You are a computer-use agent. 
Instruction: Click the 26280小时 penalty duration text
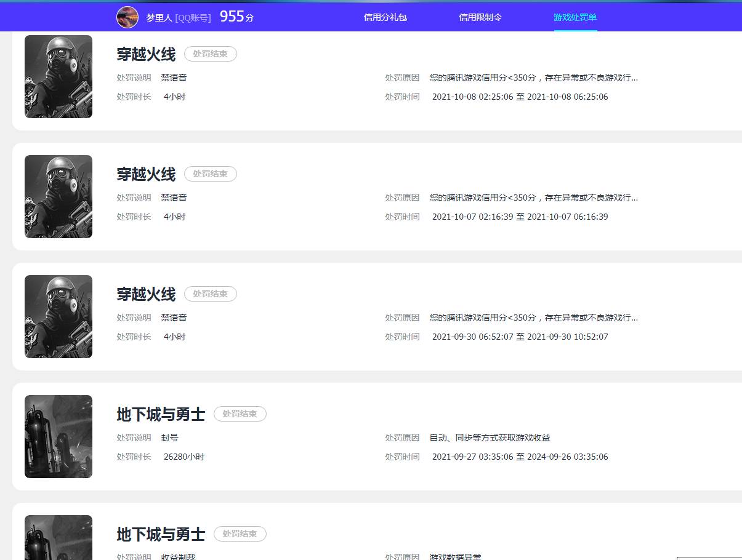coord(183,457)
